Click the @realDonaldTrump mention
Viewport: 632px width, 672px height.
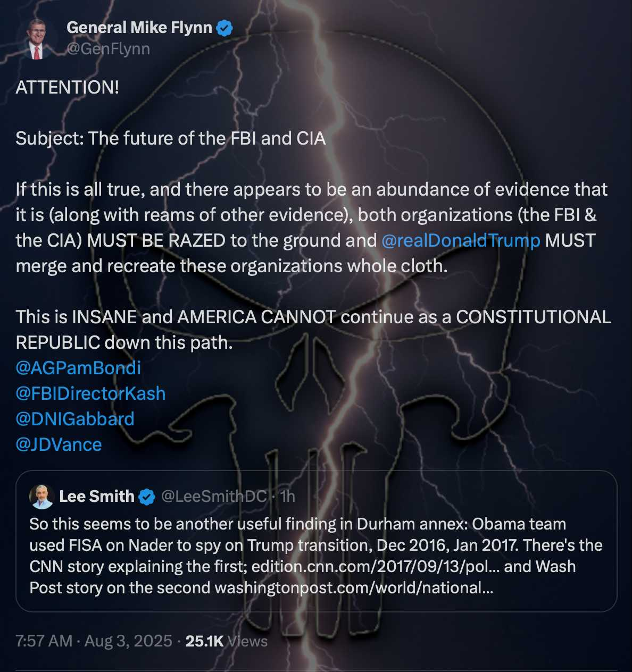point(461,241)
